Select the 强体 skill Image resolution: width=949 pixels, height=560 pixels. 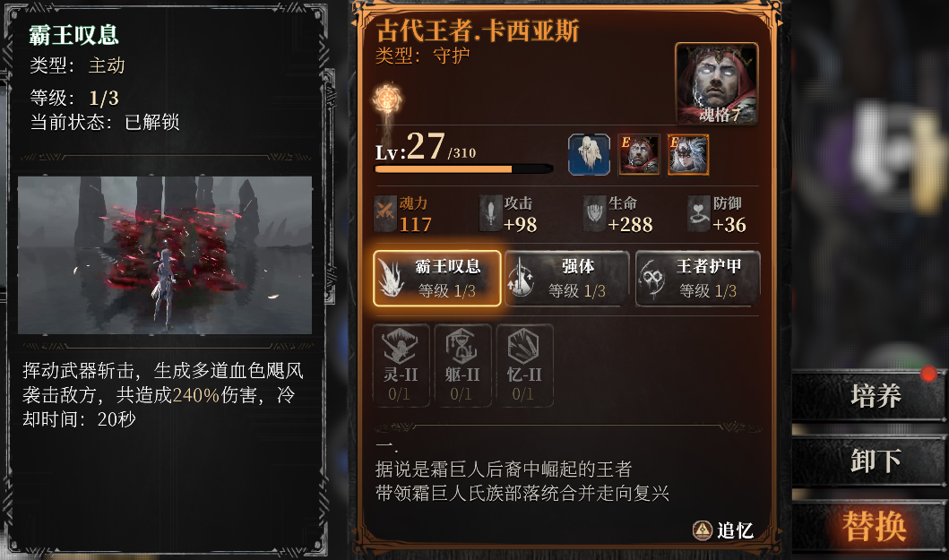tap(567, 278)
